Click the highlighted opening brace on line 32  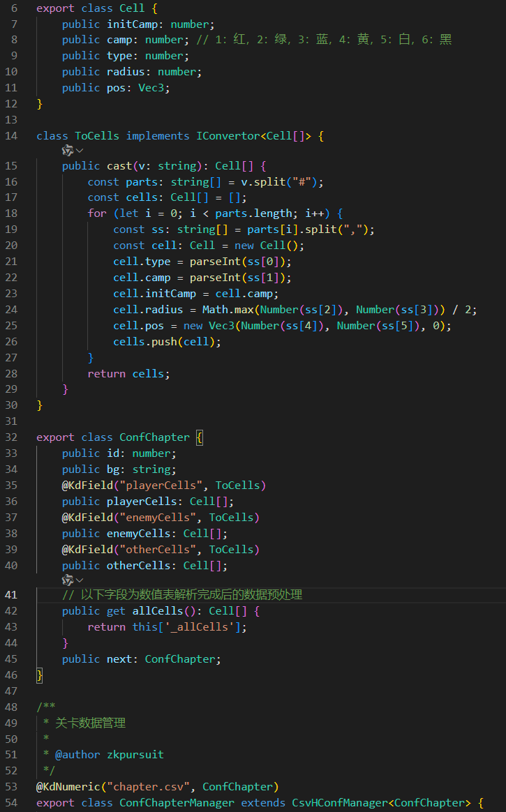pos(200,437)
